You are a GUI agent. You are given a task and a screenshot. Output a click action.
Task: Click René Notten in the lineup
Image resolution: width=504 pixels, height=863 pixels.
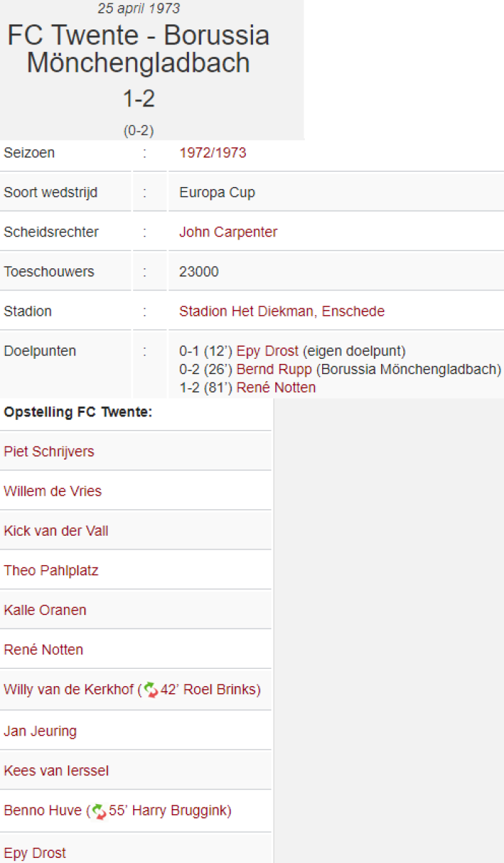click(x=43, y=649)
